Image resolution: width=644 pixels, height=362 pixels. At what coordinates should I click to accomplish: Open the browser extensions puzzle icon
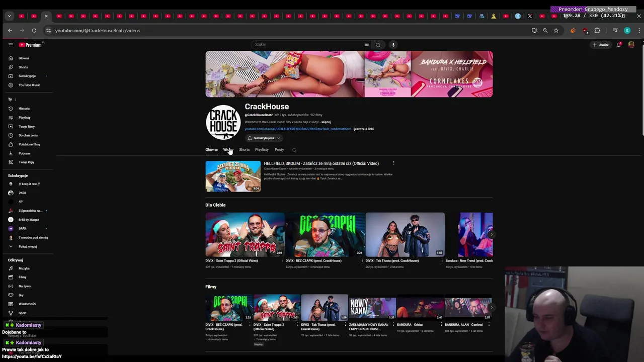coord(597,31)
